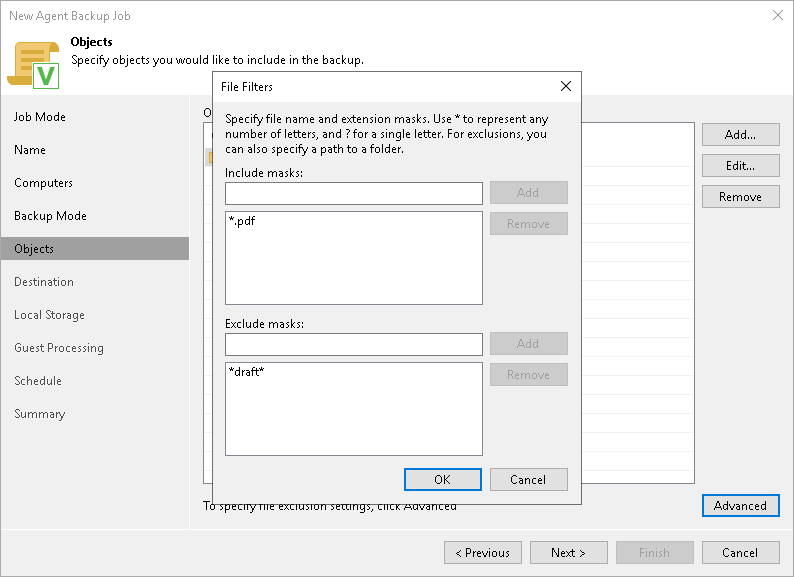Select the *draft* exclude mask
This screenshot has height=577, width=794.
coord(247,372)
